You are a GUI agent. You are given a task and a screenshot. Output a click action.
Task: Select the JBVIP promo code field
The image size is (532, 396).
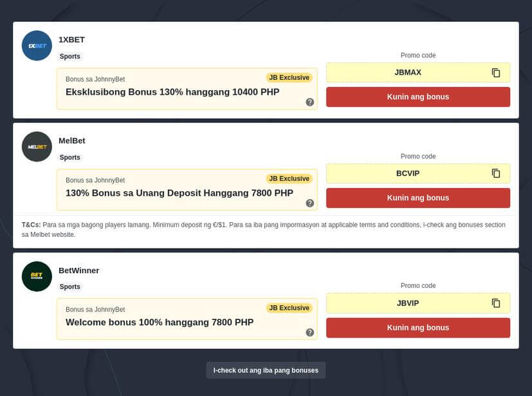pyautogui.click(x=407, y=303)
